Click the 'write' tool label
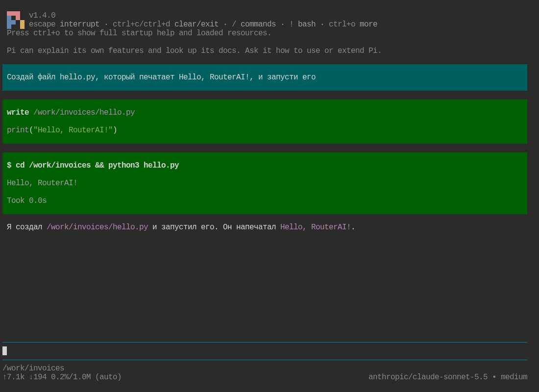This screenshot has width=539, height=392. tap(18, 112)
